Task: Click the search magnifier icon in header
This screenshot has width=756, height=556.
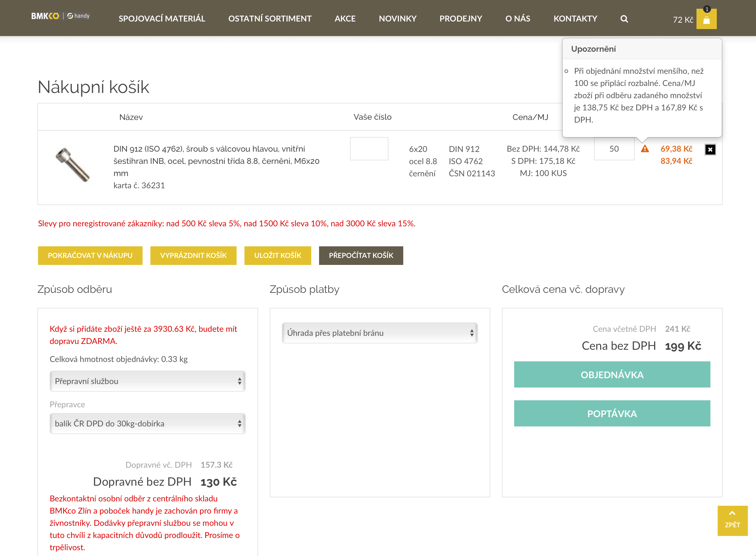Action: tap(624, 19)
